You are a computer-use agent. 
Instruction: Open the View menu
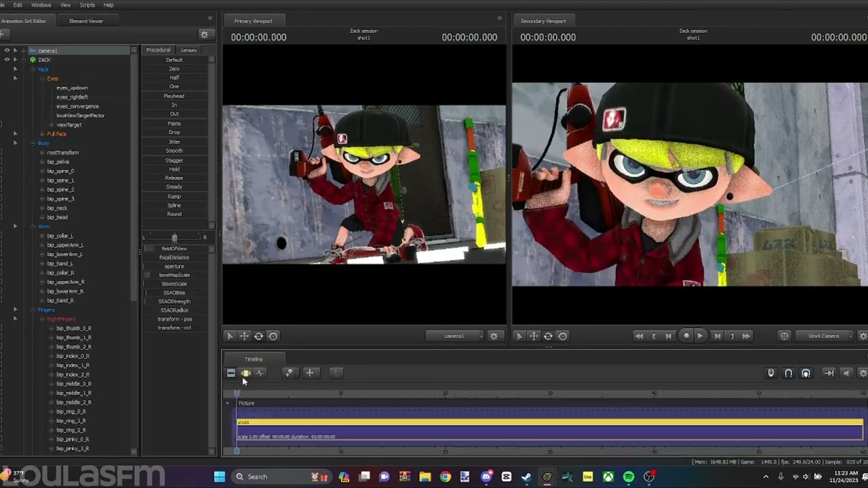click(66, 5)
